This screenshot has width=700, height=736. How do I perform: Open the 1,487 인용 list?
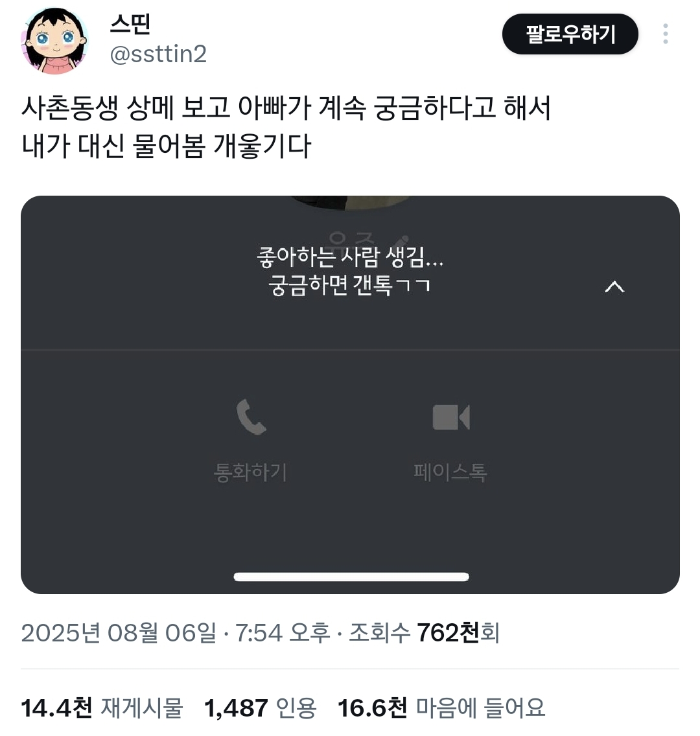point(261,708)
